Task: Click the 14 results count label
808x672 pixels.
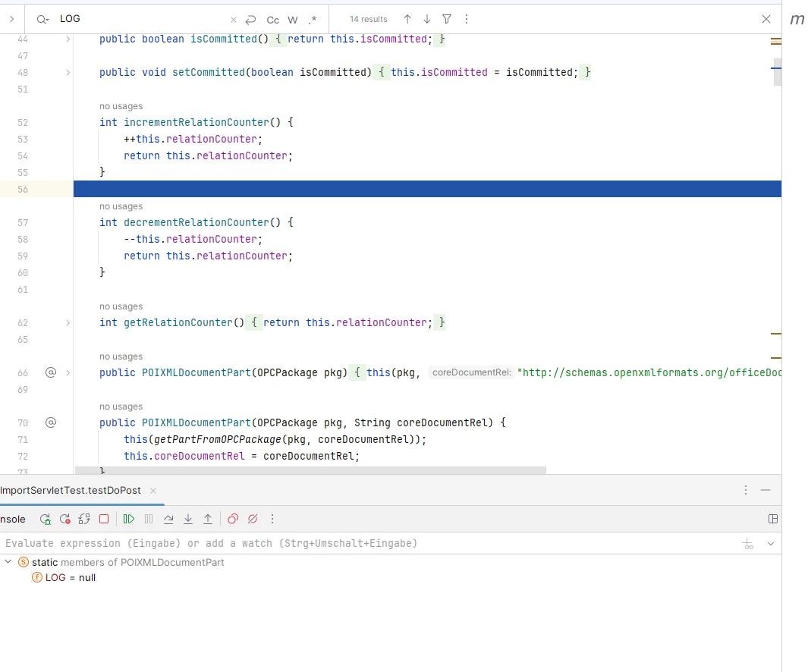Action: (369, 19)
